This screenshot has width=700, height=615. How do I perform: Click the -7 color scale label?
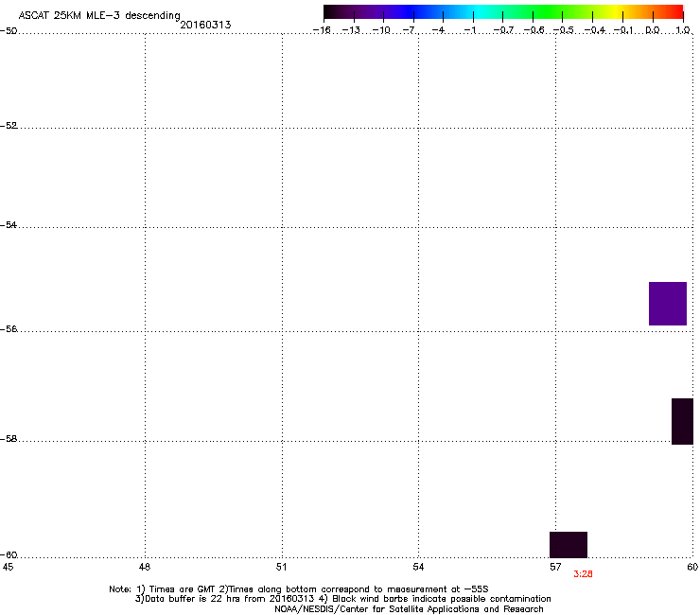click(x=409, y=30)
